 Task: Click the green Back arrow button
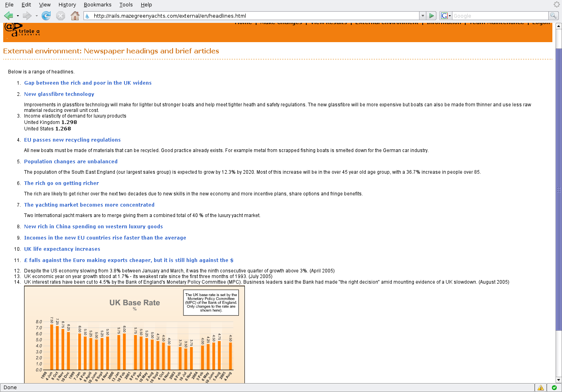point(8,16)
